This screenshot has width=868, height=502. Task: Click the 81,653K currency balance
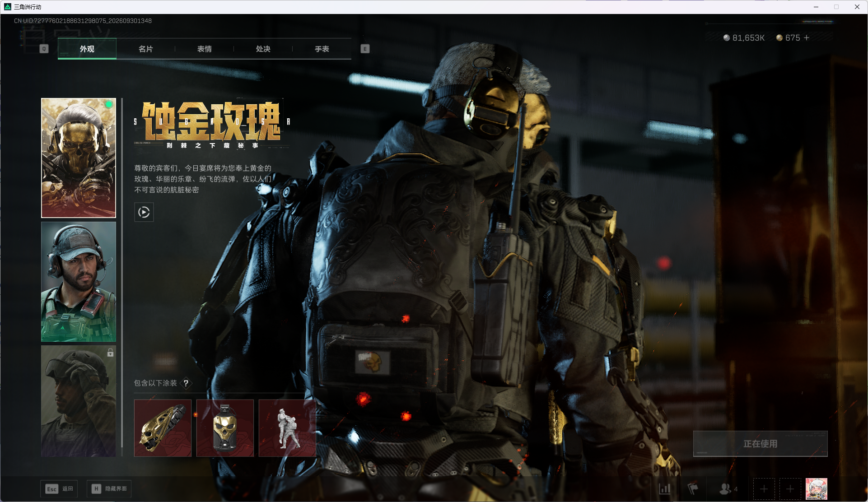pos(744,38)
